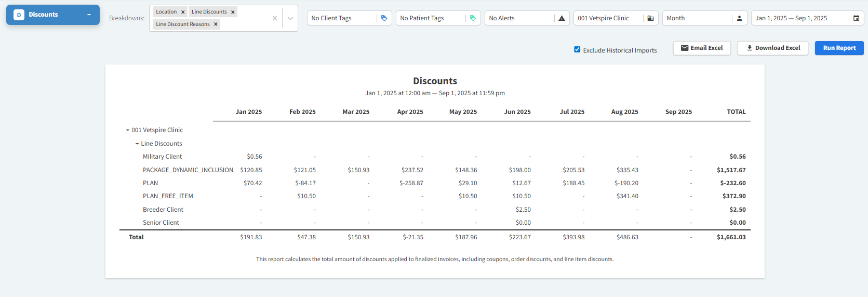Collapse the 001 Vetspire Clinic row
The height and width of the screenshot is (297, 868).
coord(128,130)
